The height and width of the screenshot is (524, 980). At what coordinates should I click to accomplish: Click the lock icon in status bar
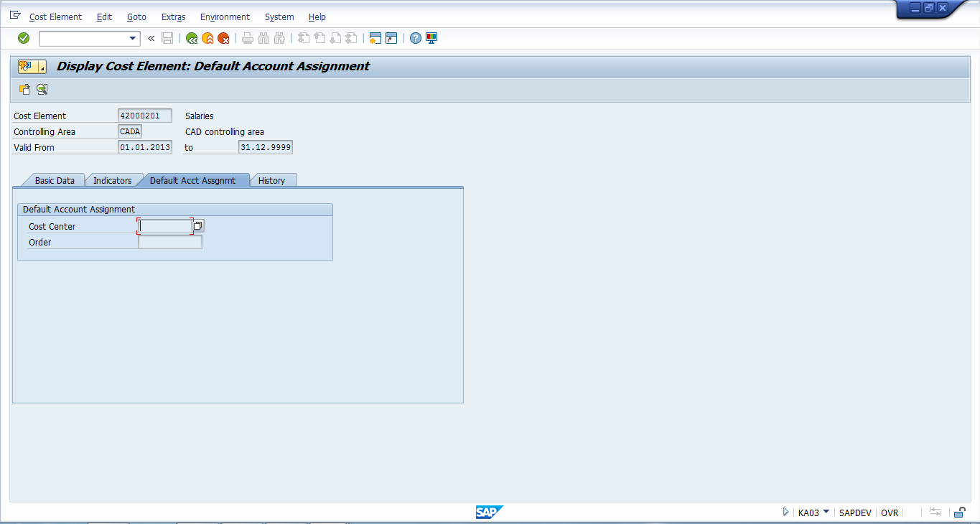click(x=959, y=512)
